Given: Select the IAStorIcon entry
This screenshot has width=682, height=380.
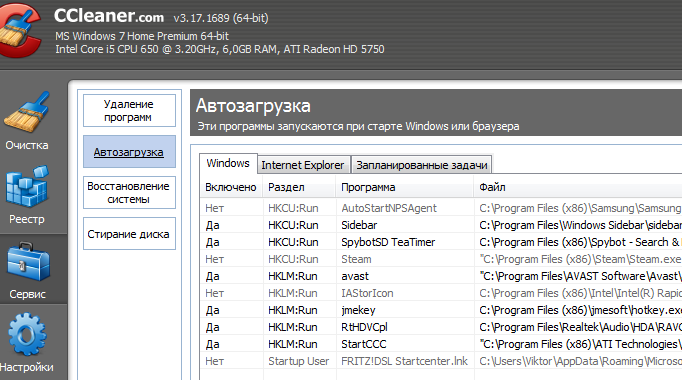Looking at the screenshot, I should (368, 293).
